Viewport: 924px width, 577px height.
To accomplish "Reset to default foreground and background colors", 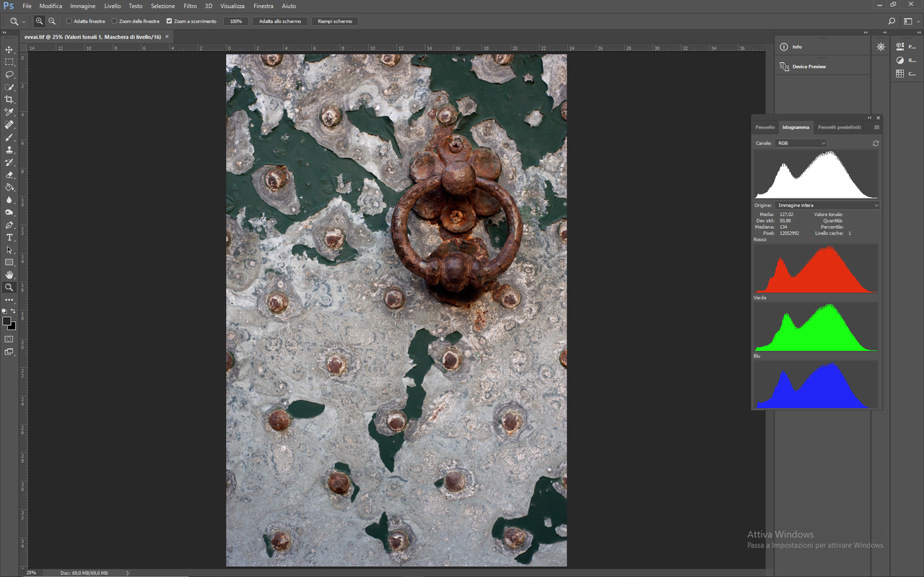I will point(5,311).
